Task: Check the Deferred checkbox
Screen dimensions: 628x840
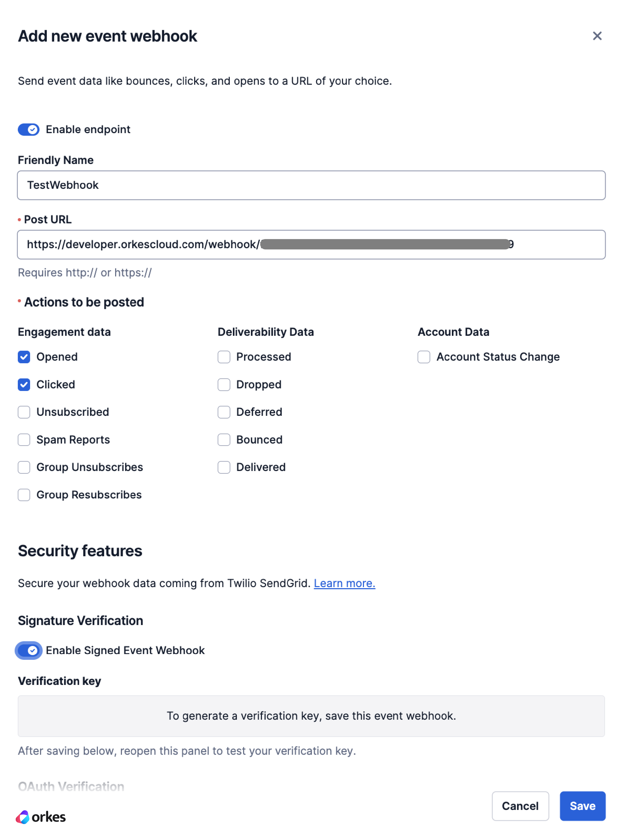Action: [x=224, y=412]
